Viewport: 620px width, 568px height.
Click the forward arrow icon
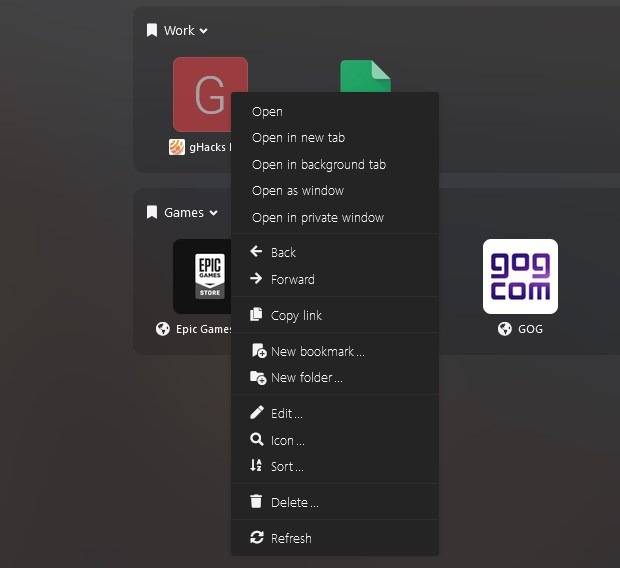pos(256,278)
